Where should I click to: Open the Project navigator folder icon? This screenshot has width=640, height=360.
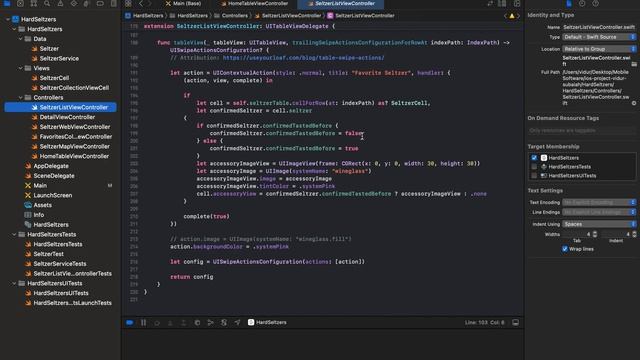tap(7, 3)
